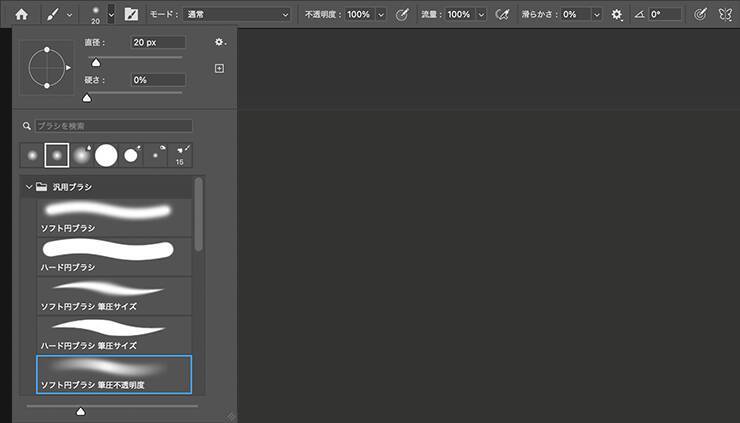
Task: Click the ブラシを検索 search field
Action: coord(114,126)
